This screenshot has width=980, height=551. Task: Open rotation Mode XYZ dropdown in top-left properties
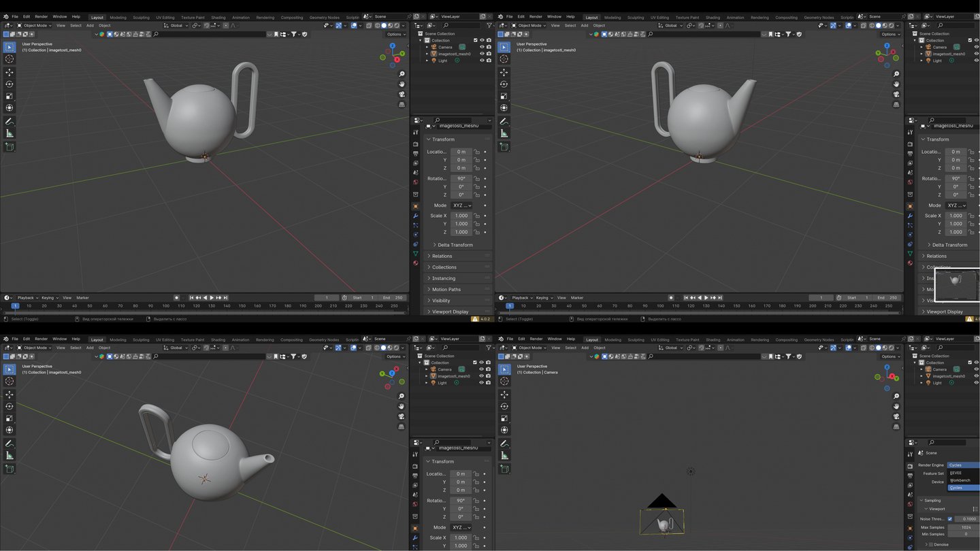(x=461, y=205)
